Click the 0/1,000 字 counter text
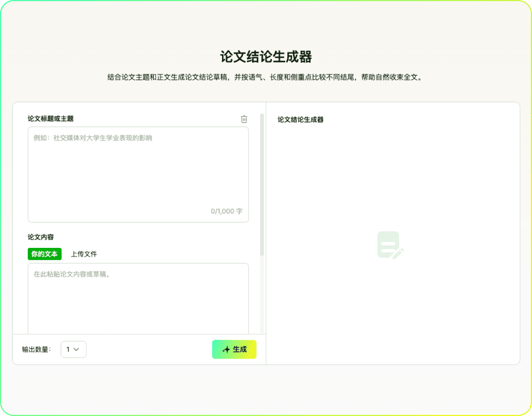The height and width of the screenshot is (416, 532). pyautogui.click(x=227, y=211)
